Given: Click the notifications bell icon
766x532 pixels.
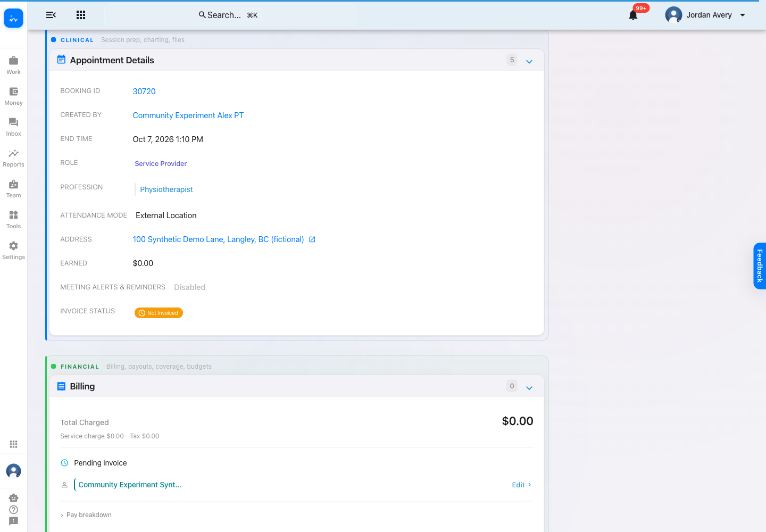Looking at the screenshot, I should (x=633, y=15).
